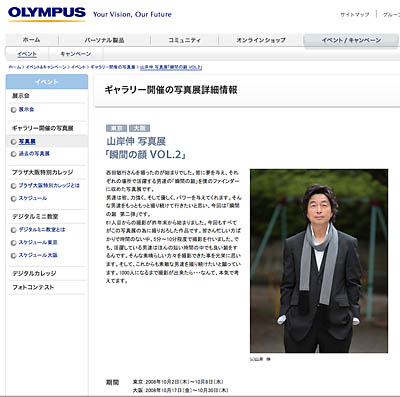This screenshot has height=397, width=400.
Task: Open the 過去の写真展 sidebar link
Action: click(34, 154)
